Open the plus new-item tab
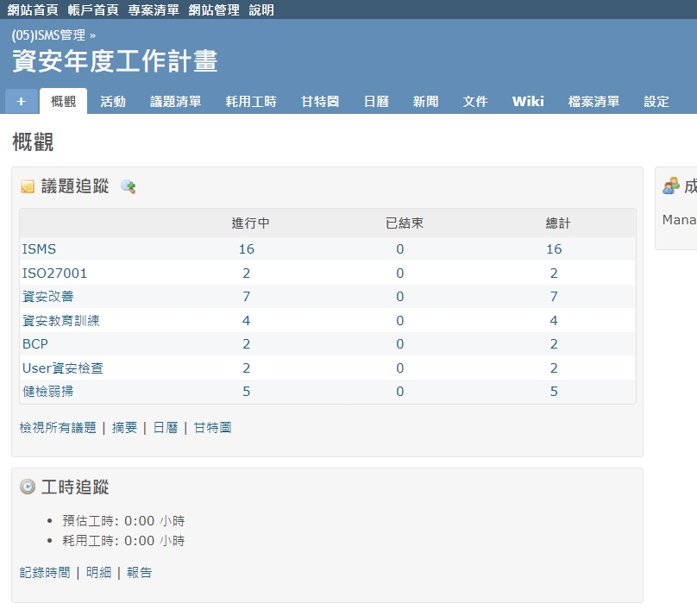697x616 pixels. pyautogui.click(x=22, y=101)
